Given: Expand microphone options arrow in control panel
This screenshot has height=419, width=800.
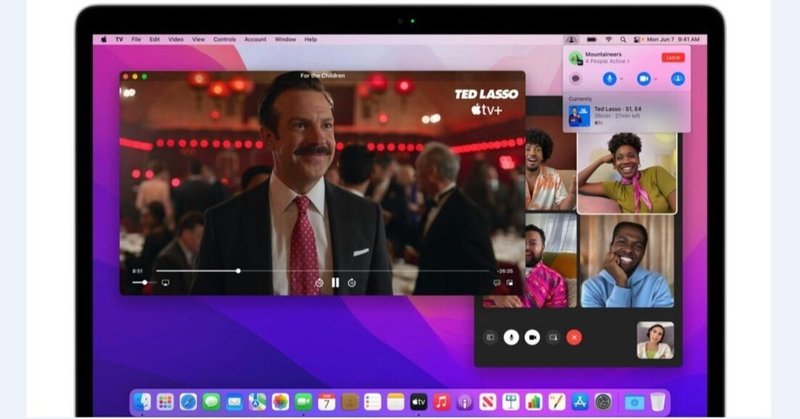Looking at the screenshot, I should coord(621,79).
